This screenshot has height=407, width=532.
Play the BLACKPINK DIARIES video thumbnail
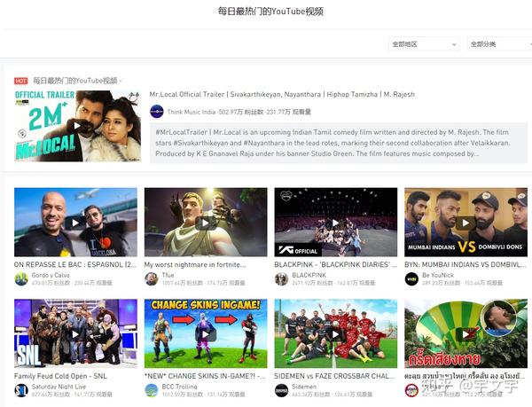coord(335,223)
